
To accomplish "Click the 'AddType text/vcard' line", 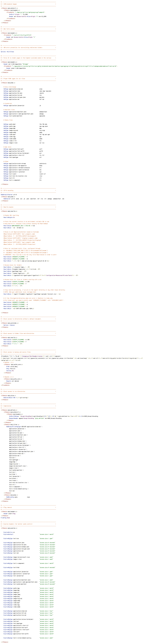I will tap(24, 174).
